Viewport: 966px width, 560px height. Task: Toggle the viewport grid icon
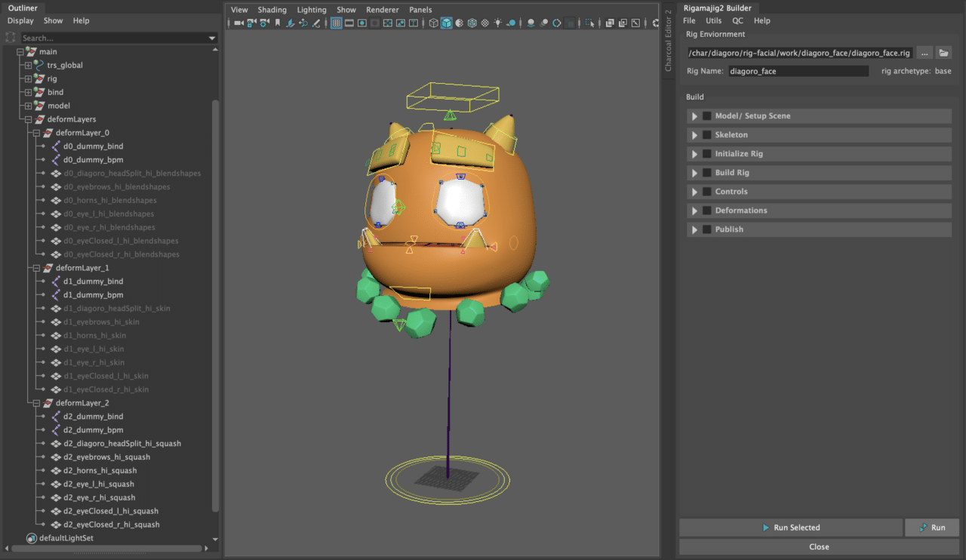point(336,23)
